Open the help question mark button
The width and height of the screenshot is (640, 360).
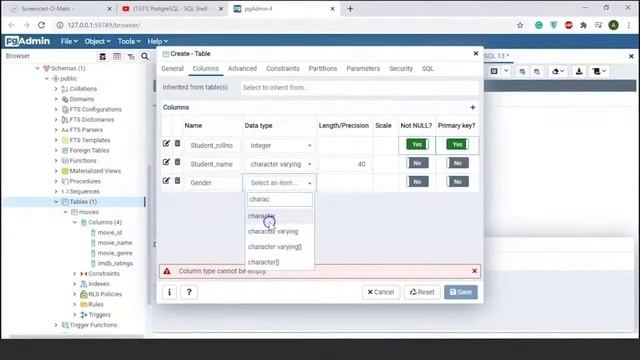(189, 292)
